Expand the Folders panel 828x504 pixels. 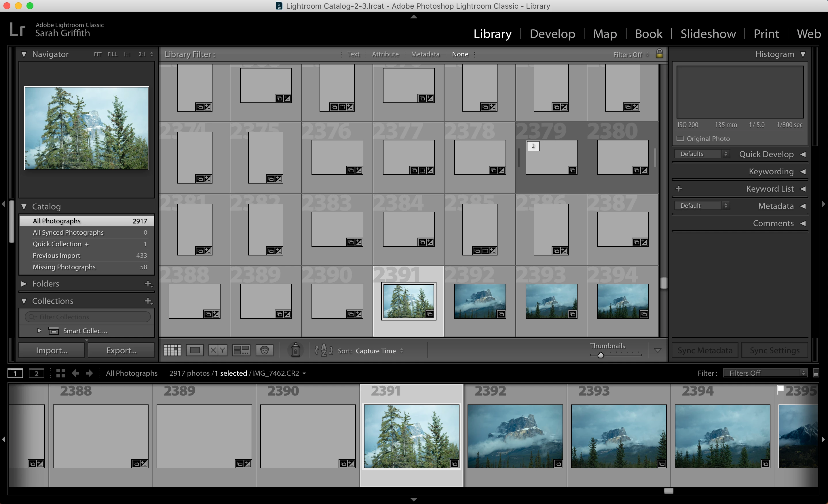point(24,284)
